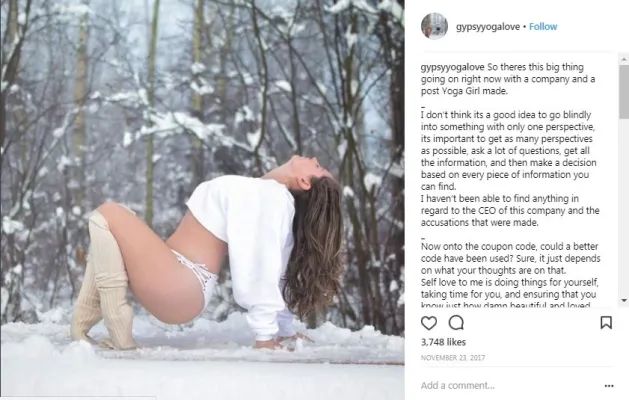Click in the Add a comment field

509,386
